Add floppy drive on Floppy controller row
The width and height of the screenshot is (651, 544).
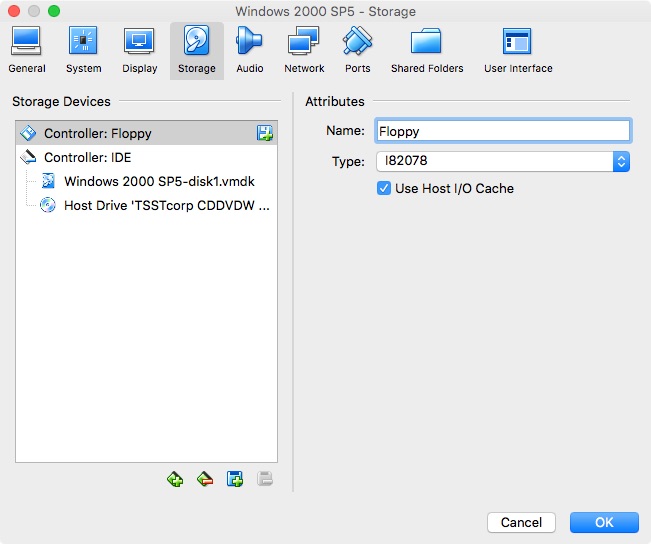pyautogui.click(x=264, y=133)
